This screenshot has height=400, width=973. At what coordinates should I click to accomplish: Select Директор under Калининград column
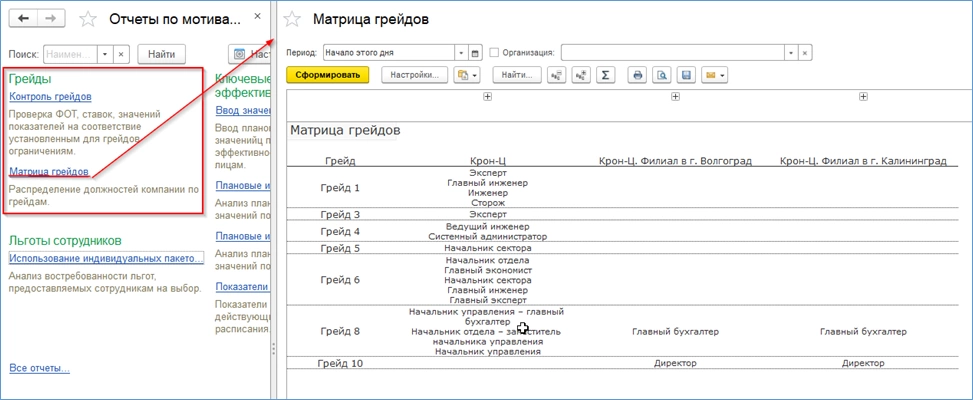coord(863,363)
